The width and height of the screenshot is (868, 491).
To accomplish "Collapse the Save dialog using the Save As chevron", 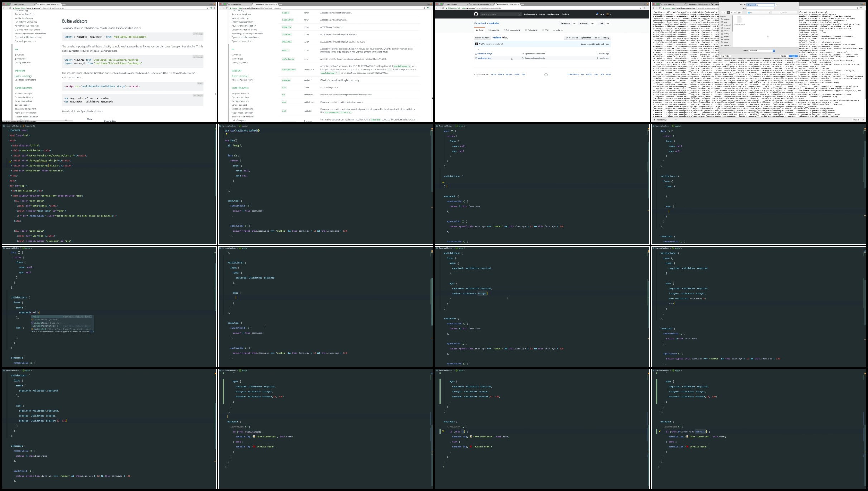I will click(x=776, y=5).
